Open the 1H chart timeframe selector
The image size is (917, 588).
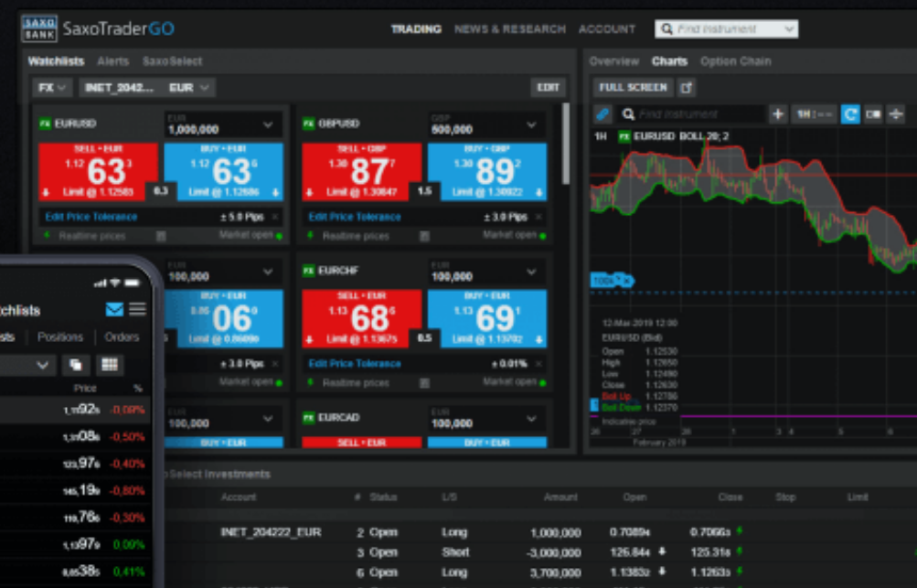[x=814, y=114]
